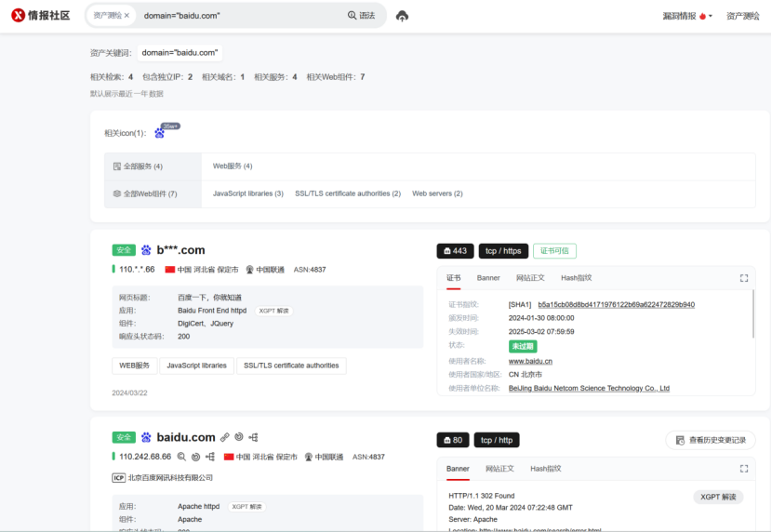Click the 443 port badge
The image size is (772, 532).
click(455, 251)
